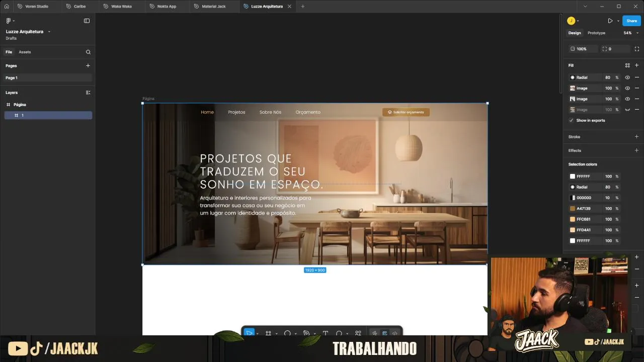Open the Assets tab
This screenshot has height=362, width=644.
[25, 52]
